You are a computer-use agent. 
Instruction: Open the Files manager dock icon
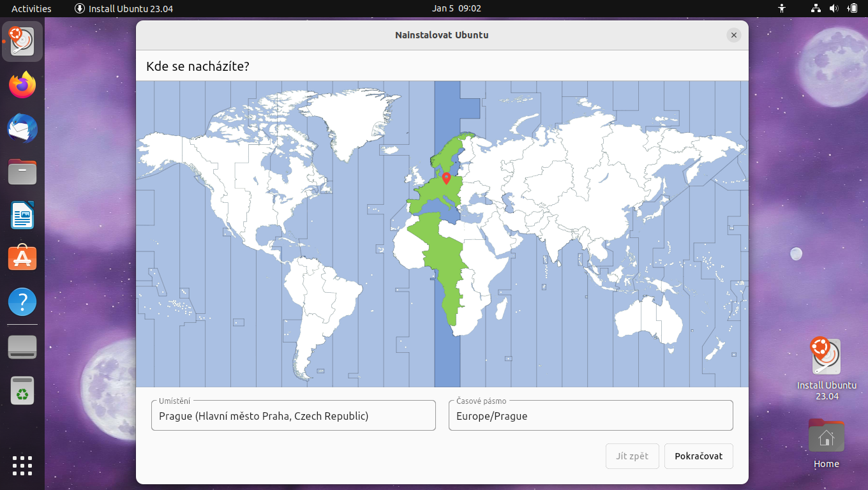coord(22,172)
